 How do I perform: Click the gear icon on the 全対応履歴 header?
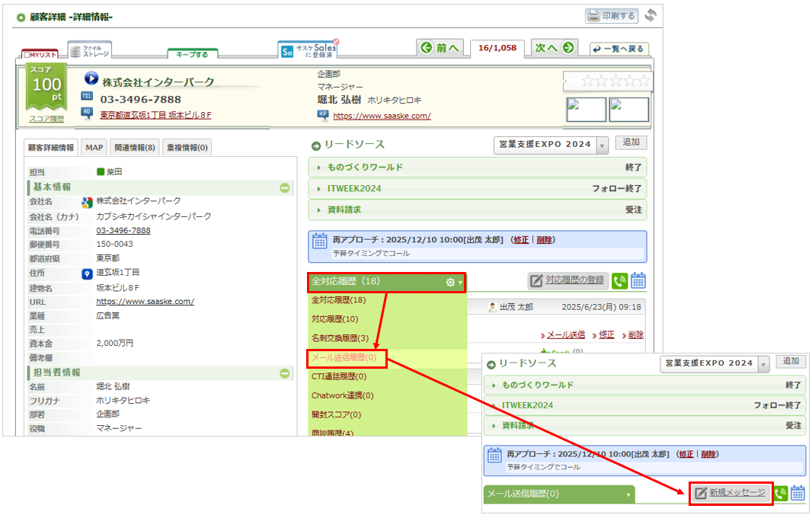[x=450, y=283]
